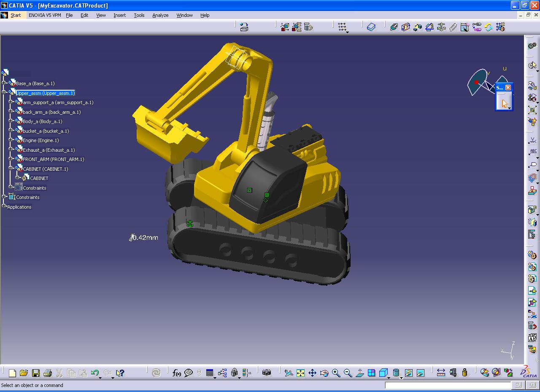Screen dimensions: 540x392
Task: Close the small S... floating toolbar
Action: pyautogui.click(x=508, y=87)
